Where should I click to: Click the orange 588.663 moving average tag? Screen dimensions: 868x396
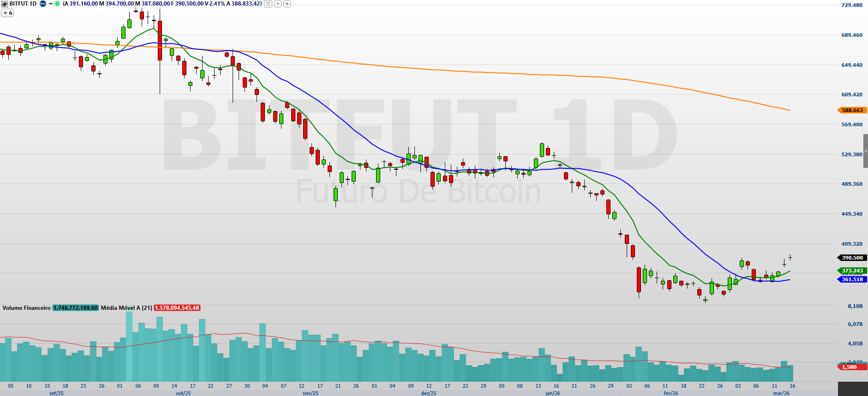pos(852,110)
